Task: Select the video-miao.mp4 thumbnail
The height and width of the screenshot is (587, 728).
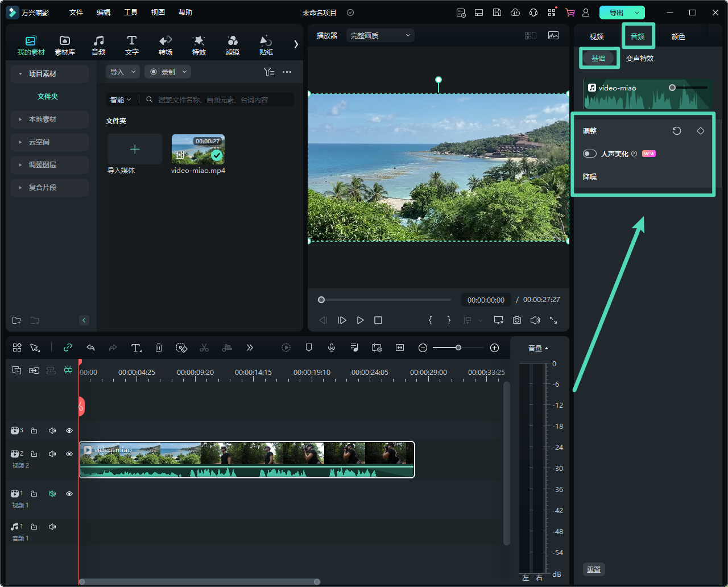Action: click(198, 149)
